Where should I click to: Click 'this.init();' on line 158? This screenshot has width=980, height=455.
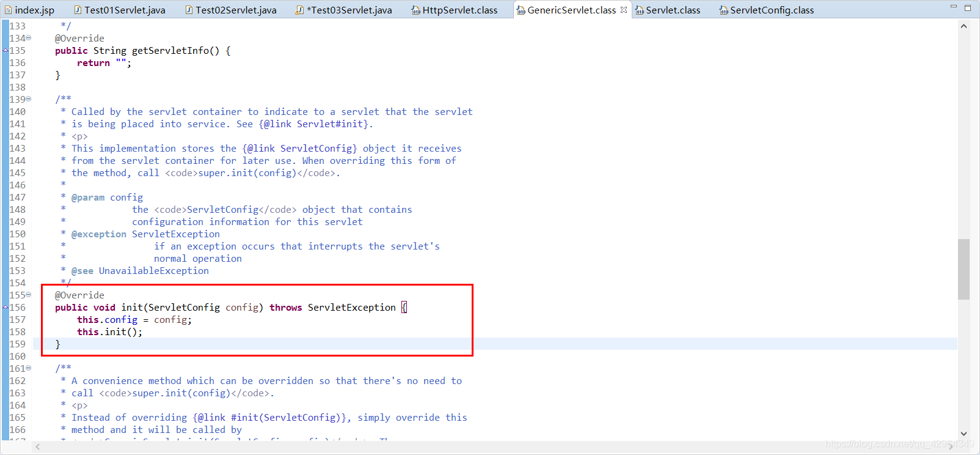coord(110,332)
